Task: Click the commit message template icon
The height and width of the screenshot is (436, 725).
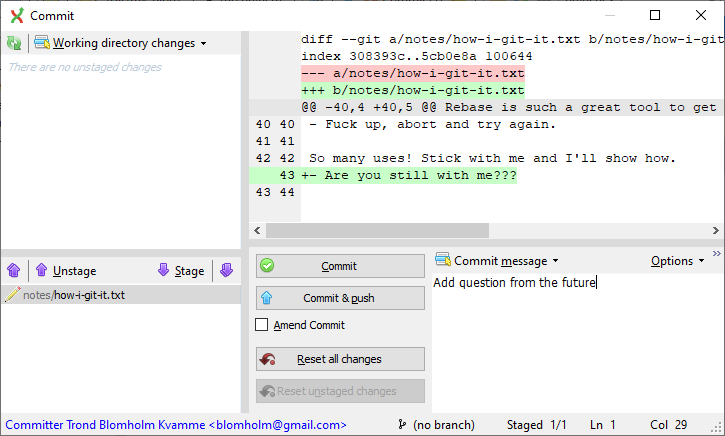Action: [x=443, y=260]
